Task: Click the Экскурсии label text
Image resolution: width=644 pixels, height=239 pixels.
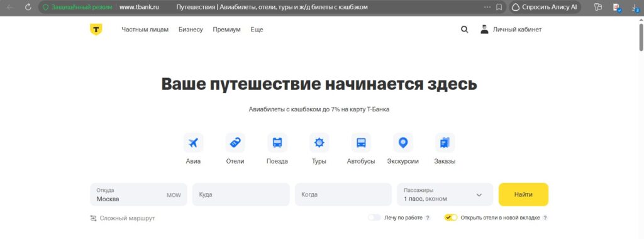Action: (403, 162)
